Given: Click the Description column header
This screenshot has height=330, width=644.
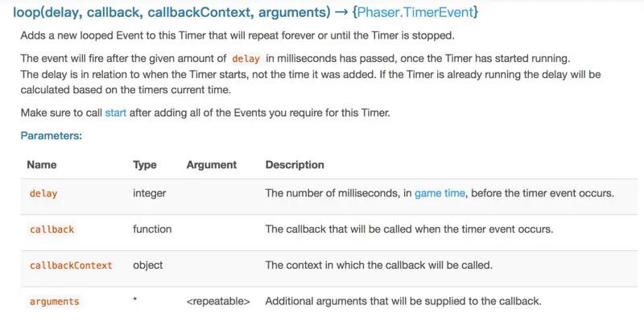Looking at the screenshot, I should pyautogui.click(x=295, y=165).
